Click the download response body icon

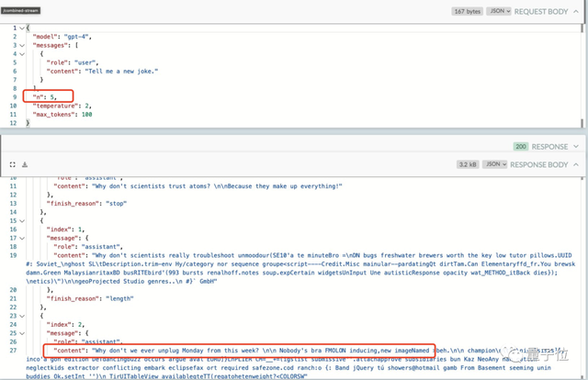point(25,164)
